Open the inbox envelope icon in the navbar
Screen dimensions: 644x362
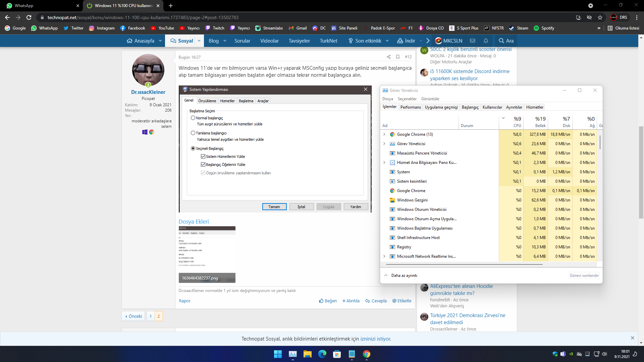pyautogui.click(x=473, y=41)
